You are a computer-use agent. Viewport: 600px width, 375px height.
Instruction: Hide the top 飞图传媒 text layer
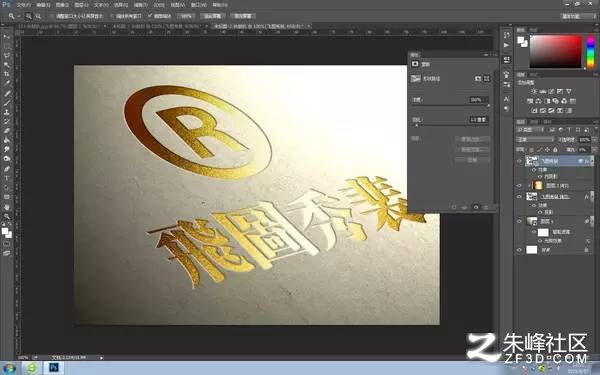pyautogui.click(x=519, y=161)
